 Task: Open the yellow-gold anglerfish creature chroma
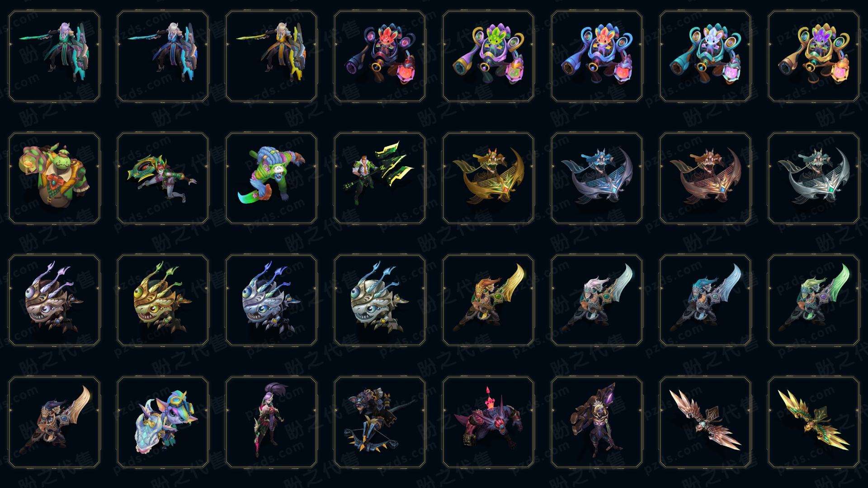coord(163,300)
